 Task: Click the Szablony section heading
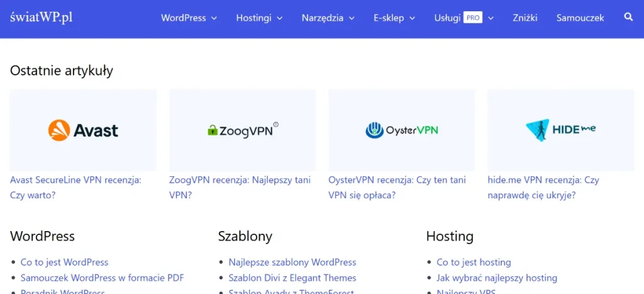pos(245,237)
